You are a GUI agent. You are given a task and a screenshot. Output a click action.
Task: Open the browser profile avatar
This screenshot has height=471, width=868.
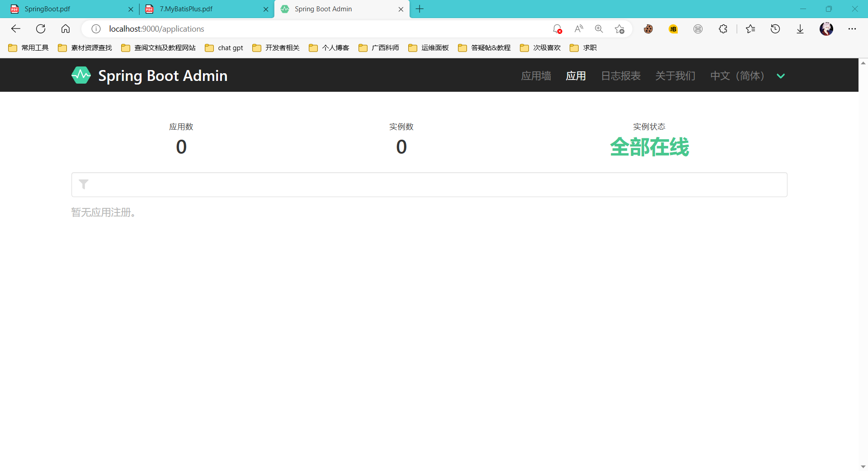click(826, 29)
